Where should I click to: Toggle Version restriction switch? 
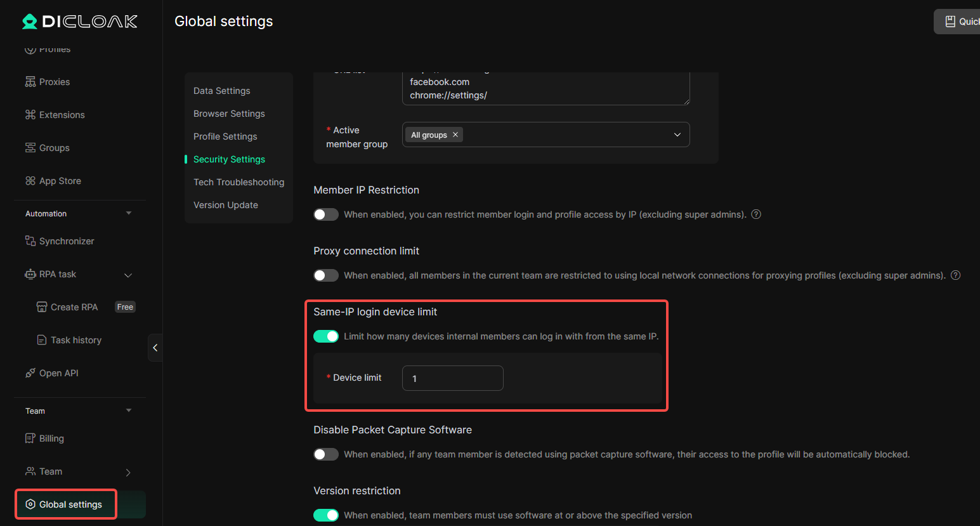point(326,515)
